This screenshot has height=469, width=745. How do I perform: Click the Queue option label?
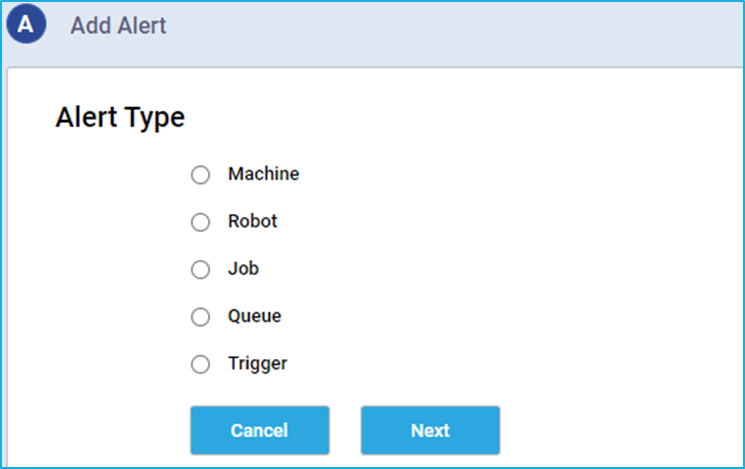point(255,316)
